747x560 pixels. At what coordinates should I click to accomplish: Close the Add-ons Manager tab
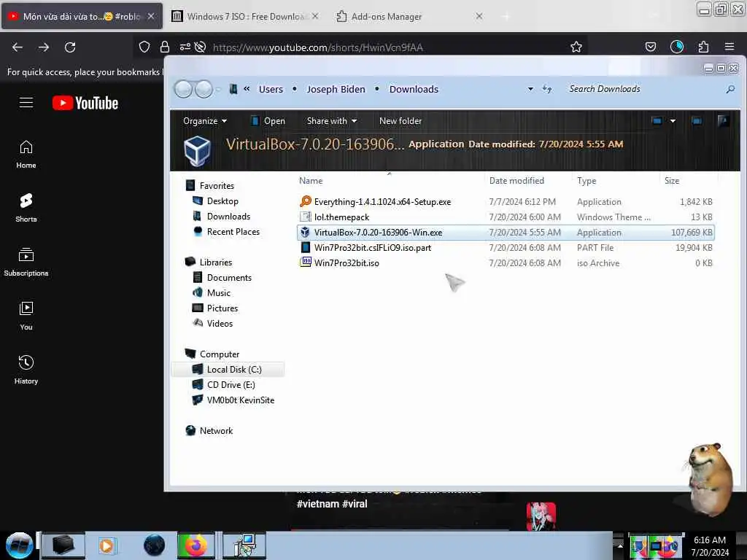click(x=479, y=16)
